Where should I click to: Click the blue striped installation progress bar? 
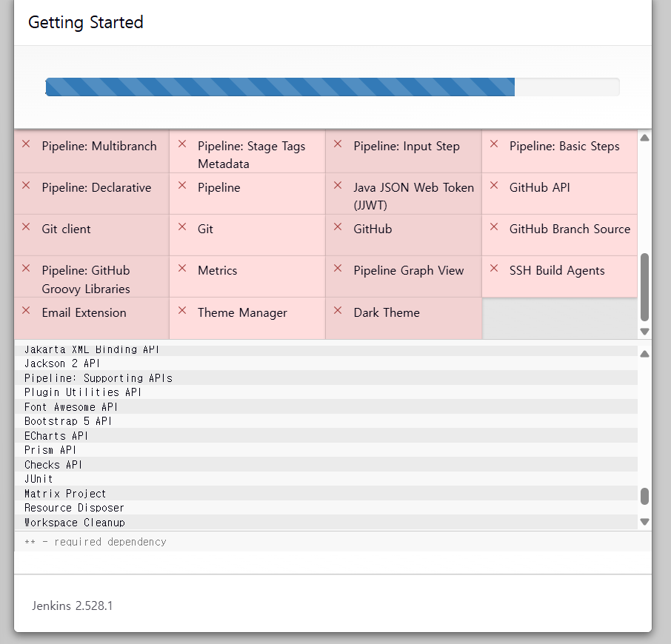280,87
